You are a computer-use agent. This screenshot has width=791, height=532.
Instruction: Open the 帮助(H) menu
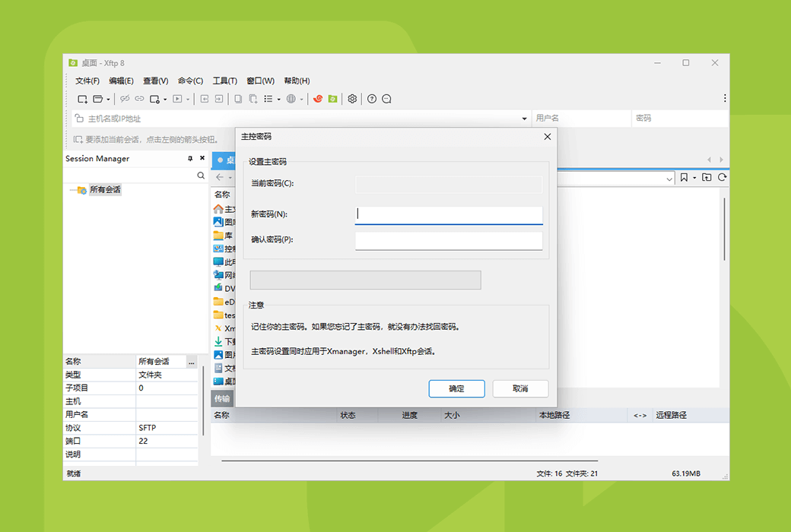(297, 81)
